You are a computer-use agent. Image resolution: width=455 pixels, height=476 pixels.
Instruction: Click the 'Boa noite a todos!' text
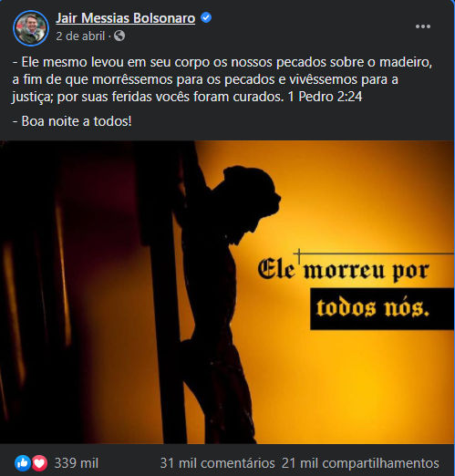point(77,121)
